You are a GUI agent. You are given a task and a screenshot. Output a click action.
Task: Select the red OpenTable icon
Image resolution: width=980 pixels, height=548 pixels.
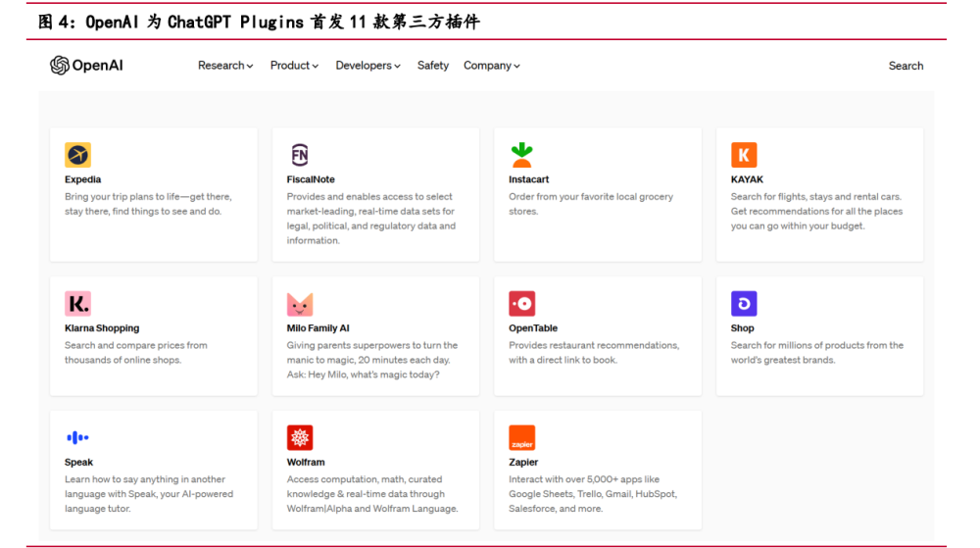522,303
